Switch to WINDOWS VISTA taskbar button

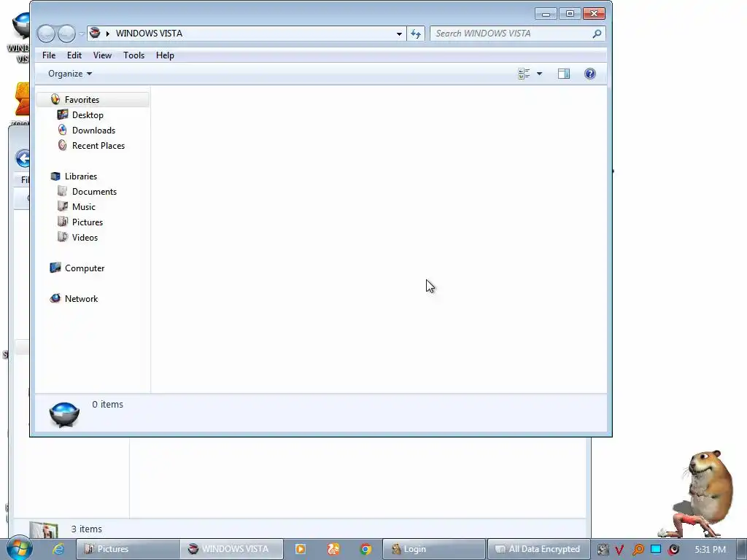tap(231, 549)
